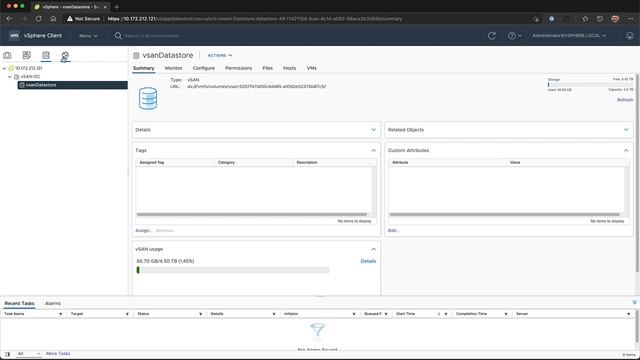Switch to the Summary tab

tap(144, 68)
